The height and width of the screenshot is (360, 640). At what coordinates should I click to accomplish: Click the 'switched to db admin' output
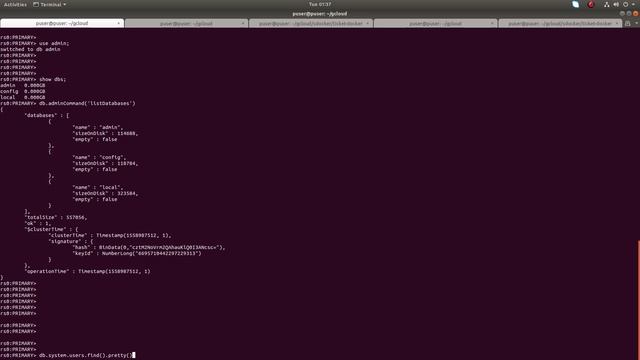coord(30,49)
